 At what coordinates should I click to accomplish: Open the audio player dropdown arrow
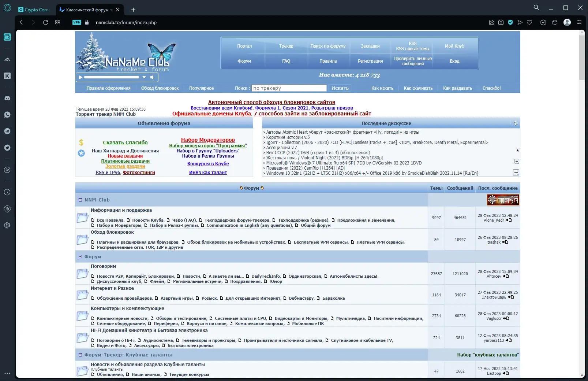[x=144, y=77]
